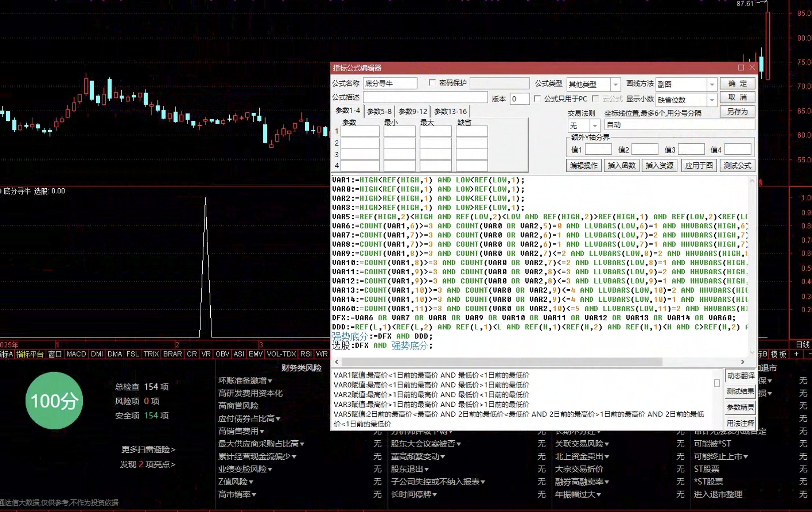Click up arrow of code vertical scrollbar

[x=752, y=181]
